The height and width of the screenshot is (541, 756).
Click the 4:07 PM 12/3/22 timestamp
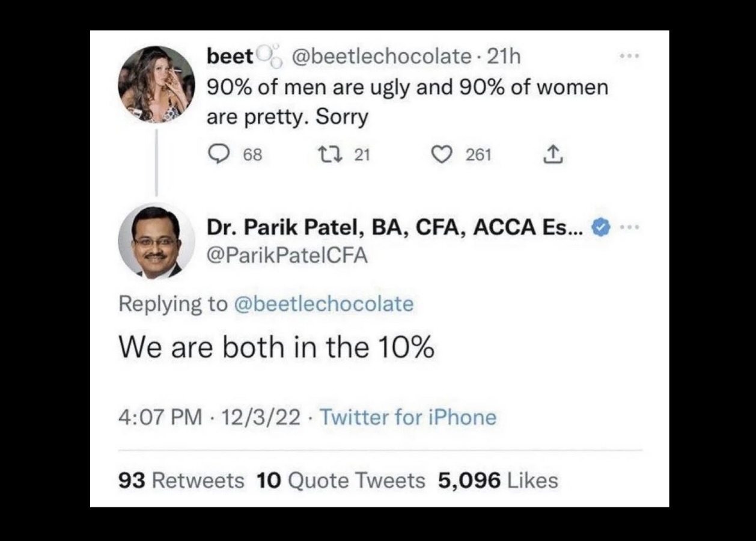pos(209,417)
